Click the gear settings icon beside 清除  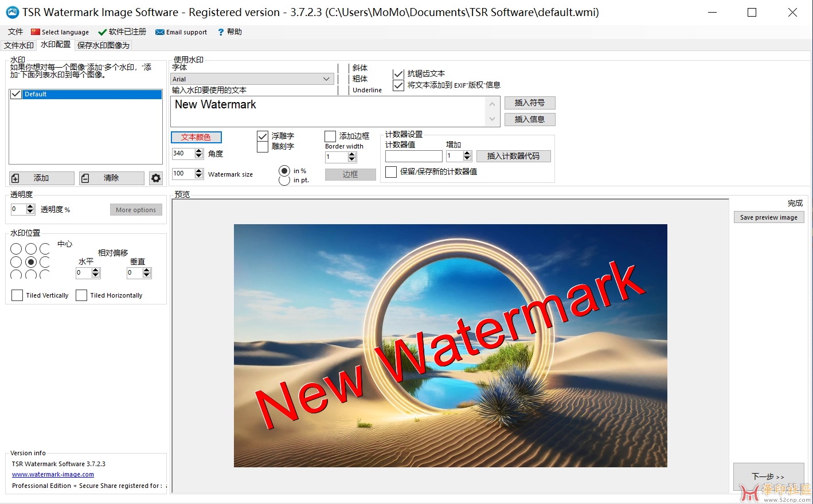click(x=156, y=178)
